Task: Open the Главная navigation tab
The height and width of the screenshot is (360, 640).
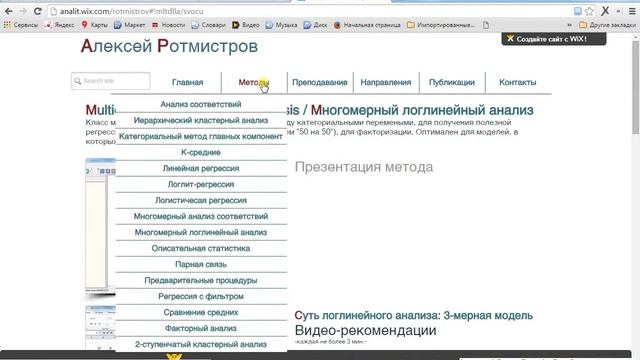Action: (187, 82)
